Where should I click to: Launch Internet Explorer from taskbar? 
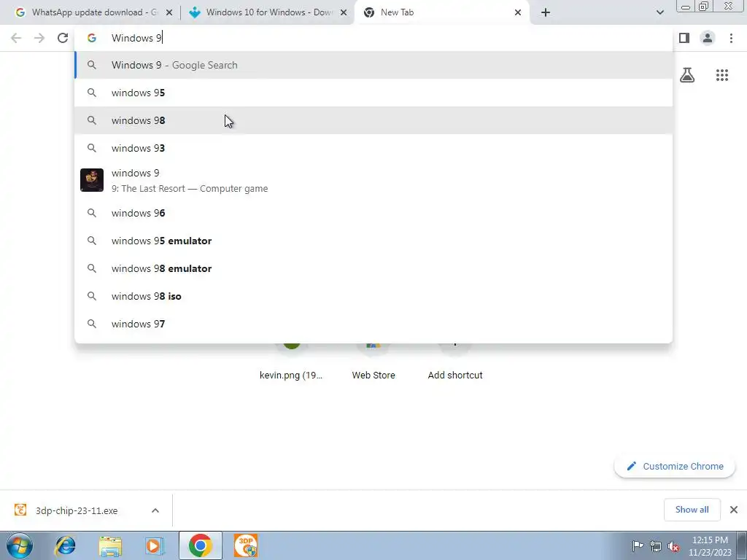(65, 545)
